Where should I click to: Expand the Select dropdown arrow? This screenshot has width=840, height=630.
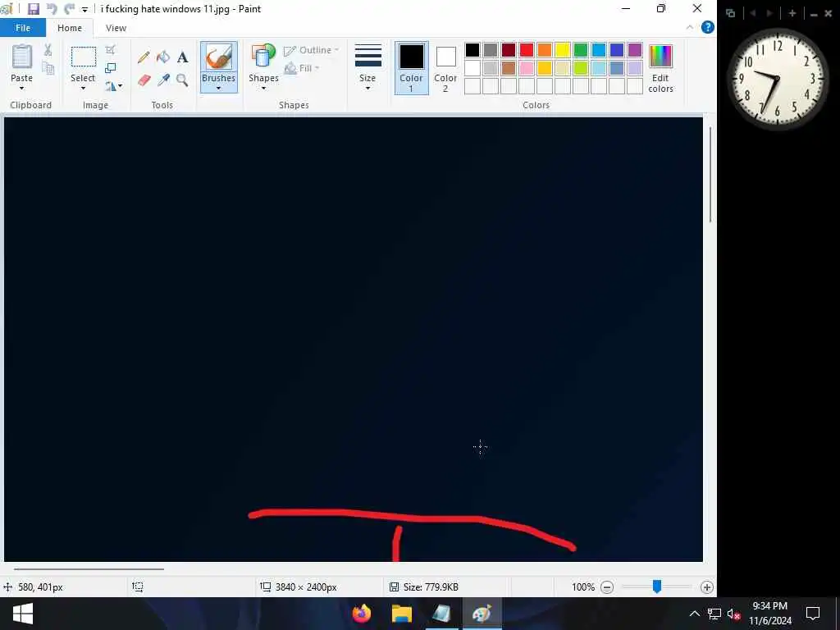tap(83, 89)
